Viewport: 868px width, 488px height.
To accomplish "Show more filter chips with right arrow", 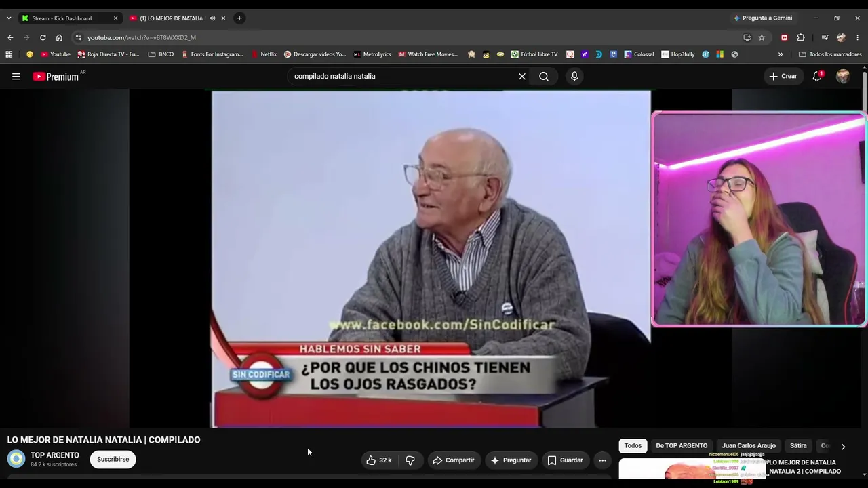I will coord(843,447).
